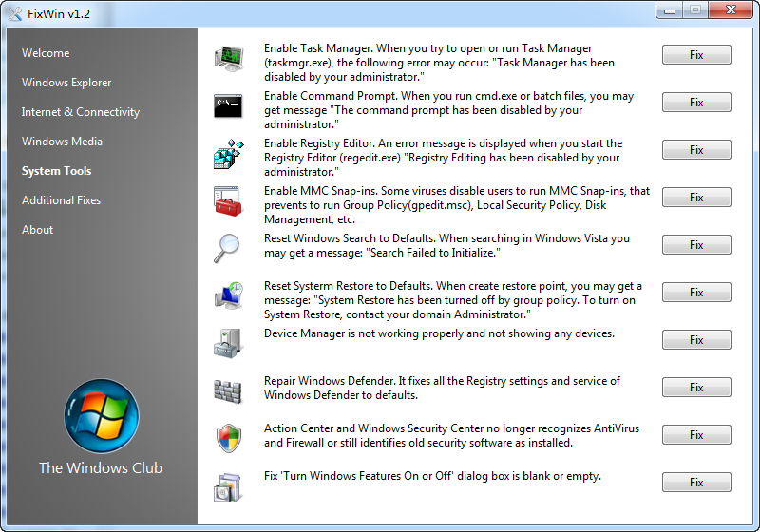
Task: Select the System Tools section
Action: click(x=56, y=171)
